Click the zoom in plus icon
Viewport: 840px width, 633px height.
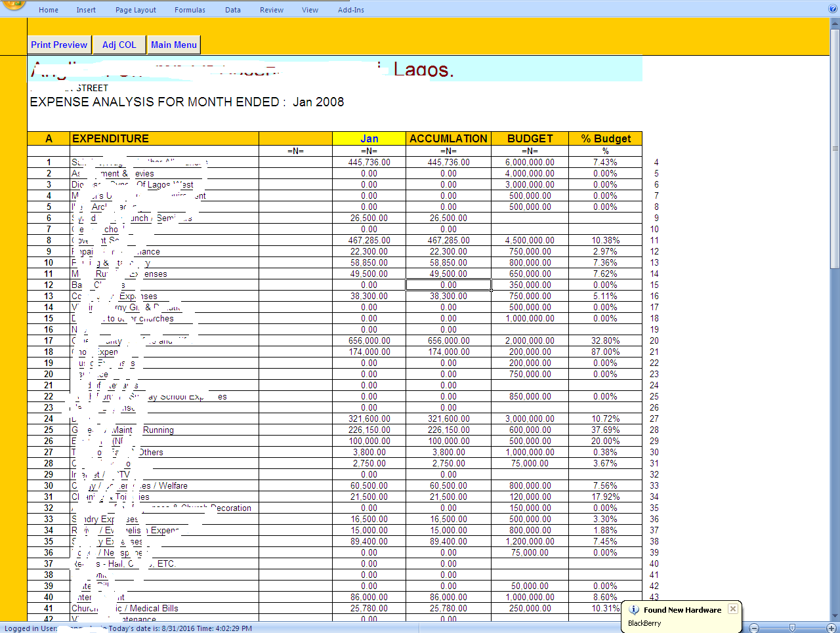click(x=831, y=628)
